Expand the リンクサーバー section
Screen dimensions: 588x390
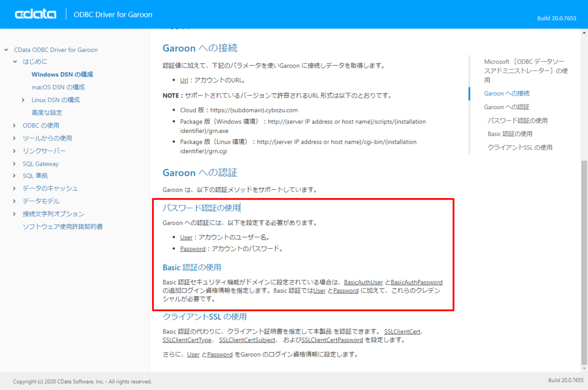click(15, 151)
